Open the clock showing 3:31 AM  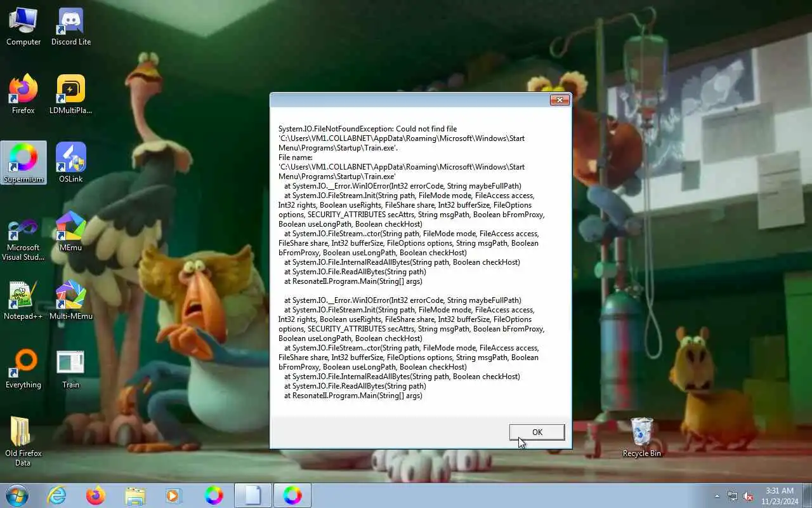(779, 496)
